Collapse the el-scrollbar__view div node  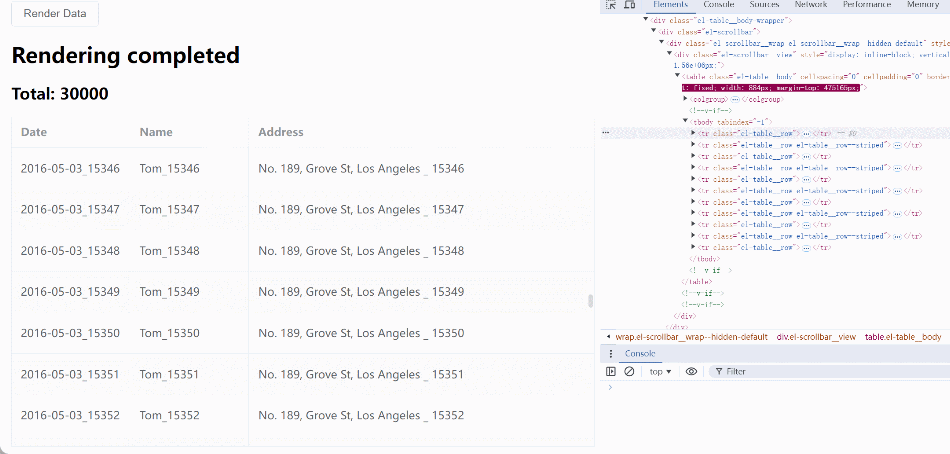[x=669, y=55]
